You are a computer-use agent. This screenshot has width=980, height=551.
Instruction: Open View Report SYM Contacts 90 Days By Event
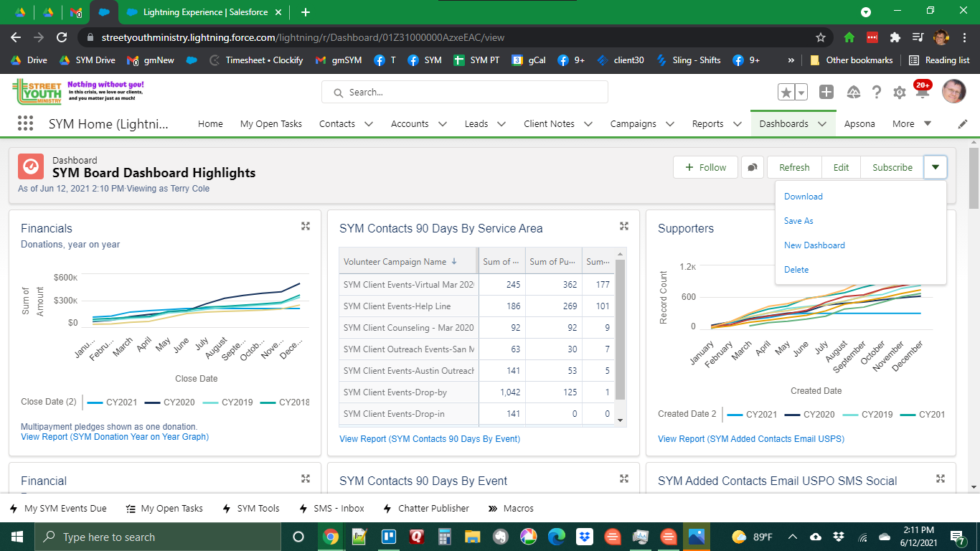pos(430,438)
